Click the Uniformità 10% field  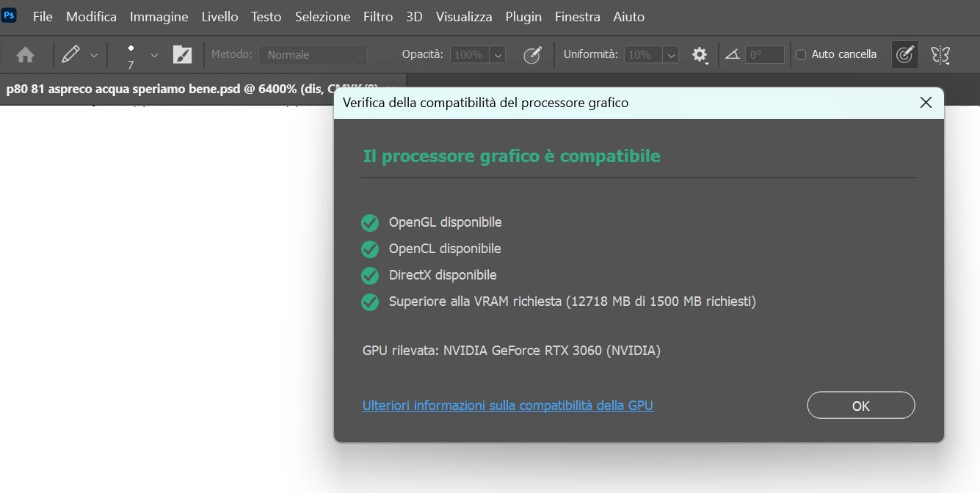coord(642,55)
